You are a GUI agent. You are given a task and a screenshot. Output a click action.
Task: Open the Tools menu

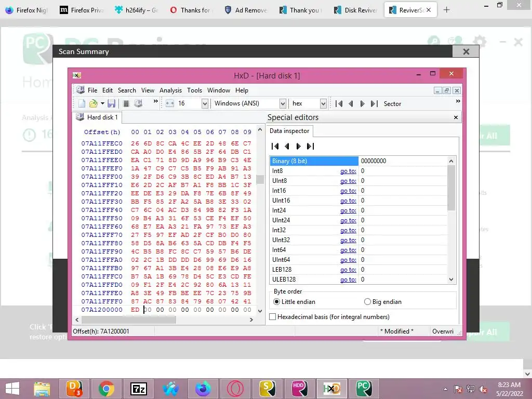pos(194,90)
